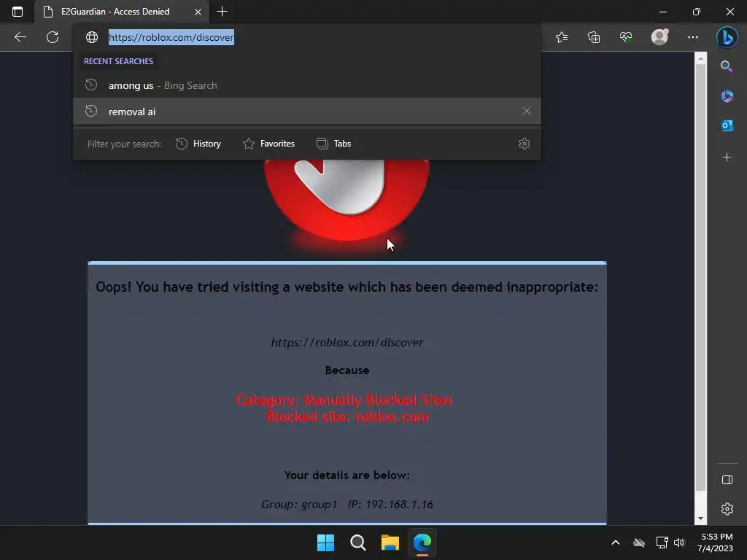Image resolution: width=747 pixels, height=560 pixels.
Task: Click 'Blocked site: roblox.com' text
Action: [347, 417]
